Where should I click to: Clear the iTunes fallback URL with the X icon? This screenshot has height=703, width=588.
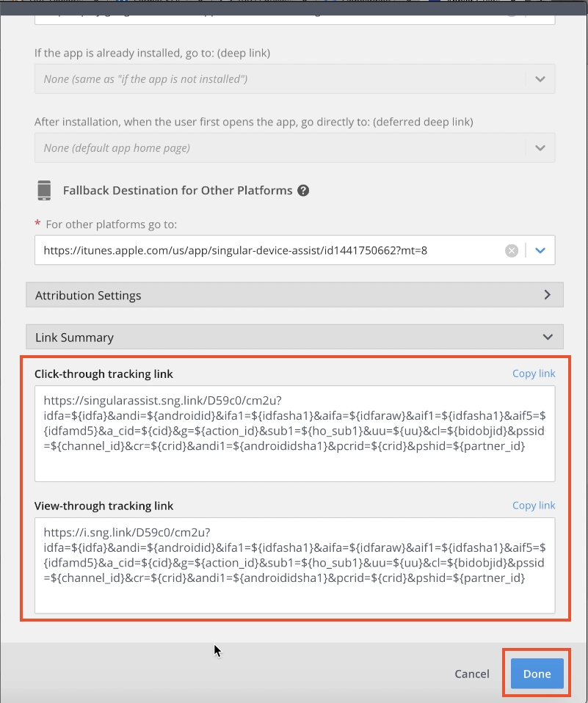[512, 251]
